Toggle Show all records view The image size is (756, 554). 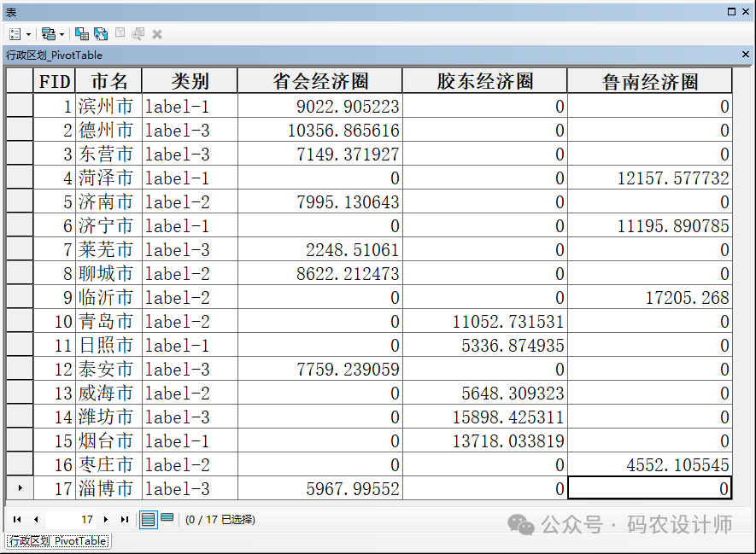point(148,519)
